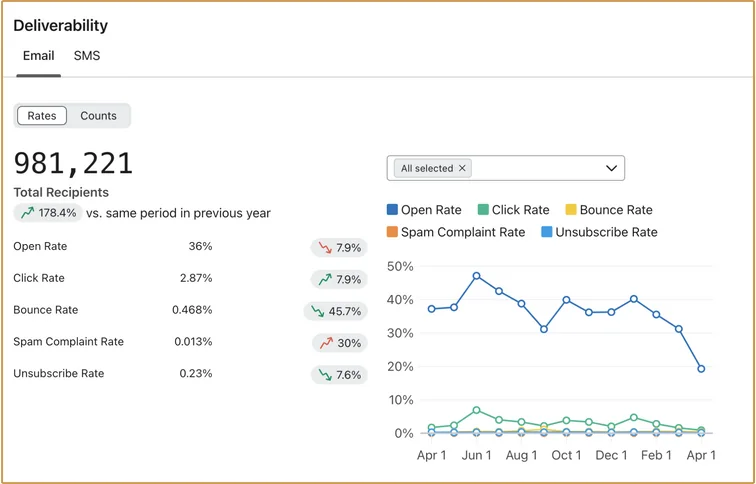Image resolution: width=756 pixels, height=484 pixels.
Task: Click the Unsubscribe Rate 7.6% down arrow icon
Action: pos(325,375)
